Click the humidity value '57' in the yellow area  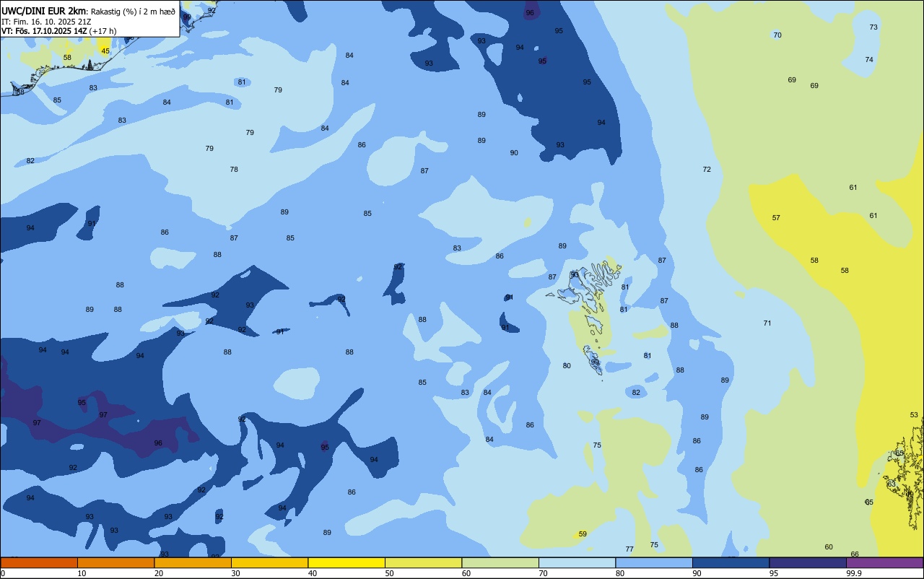click(x=776, y=217)
